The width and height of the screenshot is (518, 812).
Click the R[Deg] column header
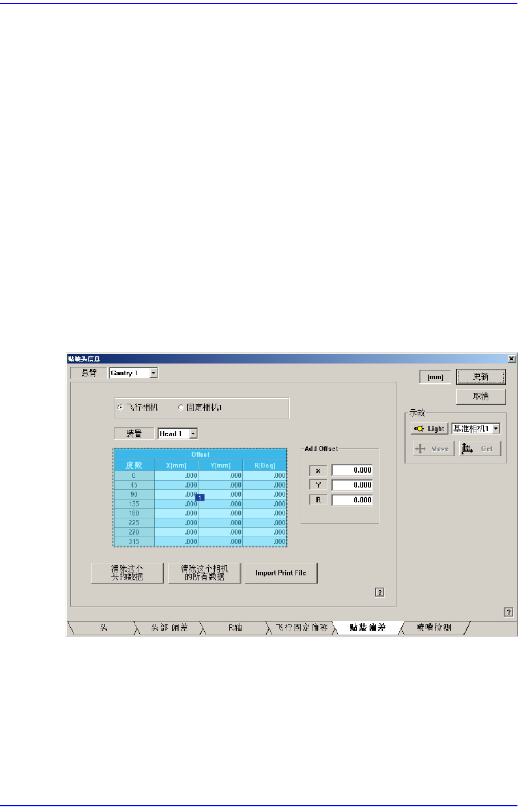pos(265,466)
